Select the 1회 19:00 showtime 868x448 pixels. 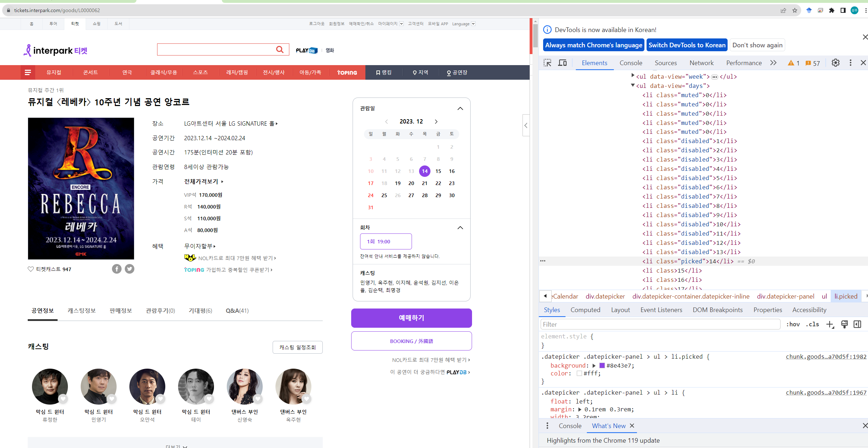386,241
